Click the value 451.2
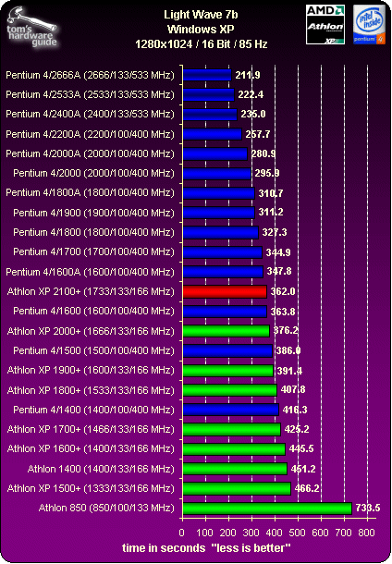392x564 pixels. tap(303, 469)
